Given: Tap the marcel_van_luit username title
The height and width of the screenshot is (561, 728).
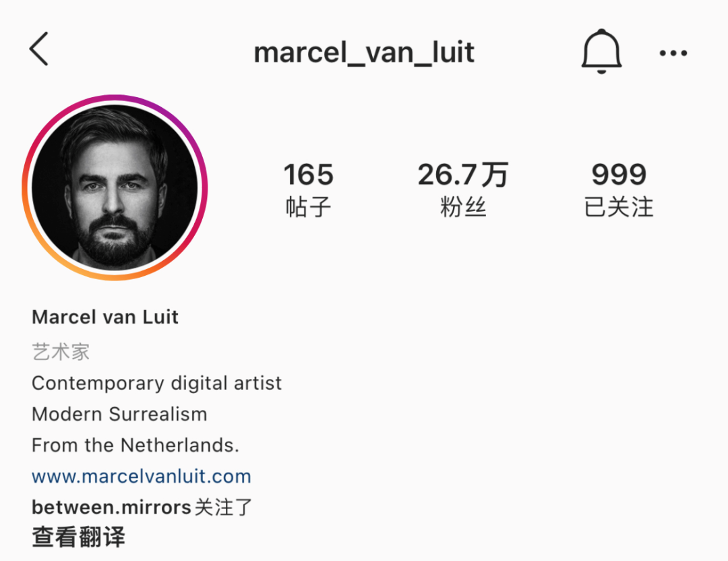Looking at the screenshot, I should pyautogui.click(x=364, y=52).
